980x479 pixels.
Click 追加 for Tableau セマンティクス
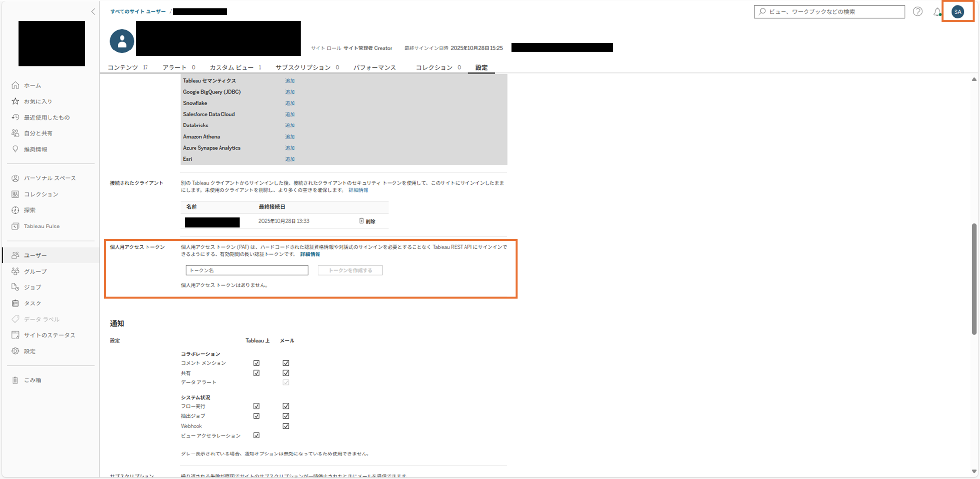[x=290, y=81]
